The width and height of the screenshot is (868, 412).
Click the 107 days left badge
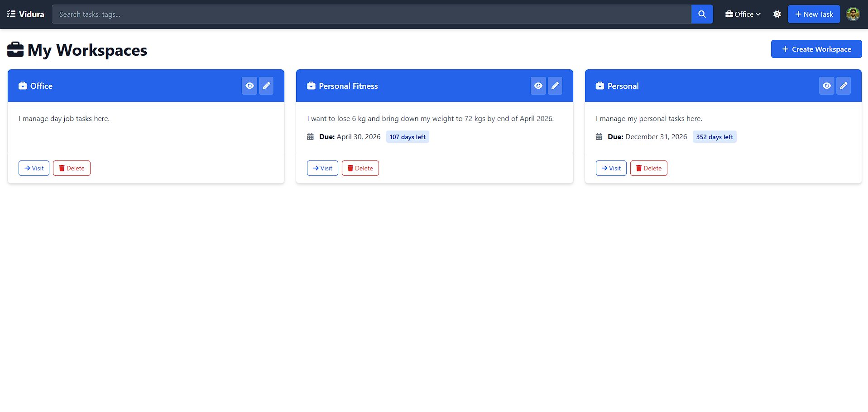408,137
